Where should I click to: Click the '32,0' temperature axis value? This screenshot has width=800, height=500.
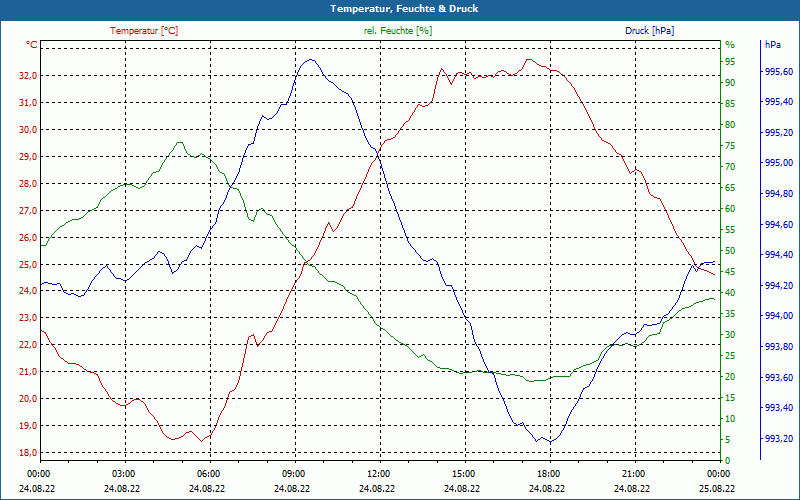pos(28,76)
